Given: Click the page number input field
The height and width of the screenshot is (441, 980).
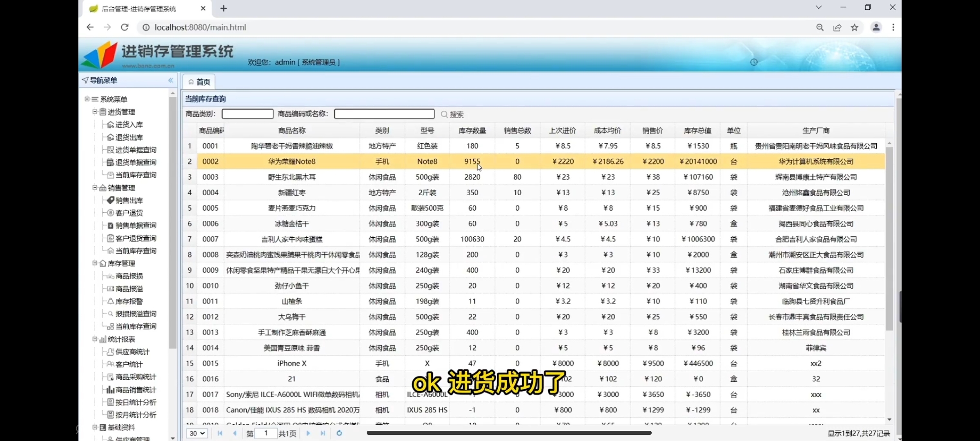Looking at the screenshot, I should pos(264,433).
